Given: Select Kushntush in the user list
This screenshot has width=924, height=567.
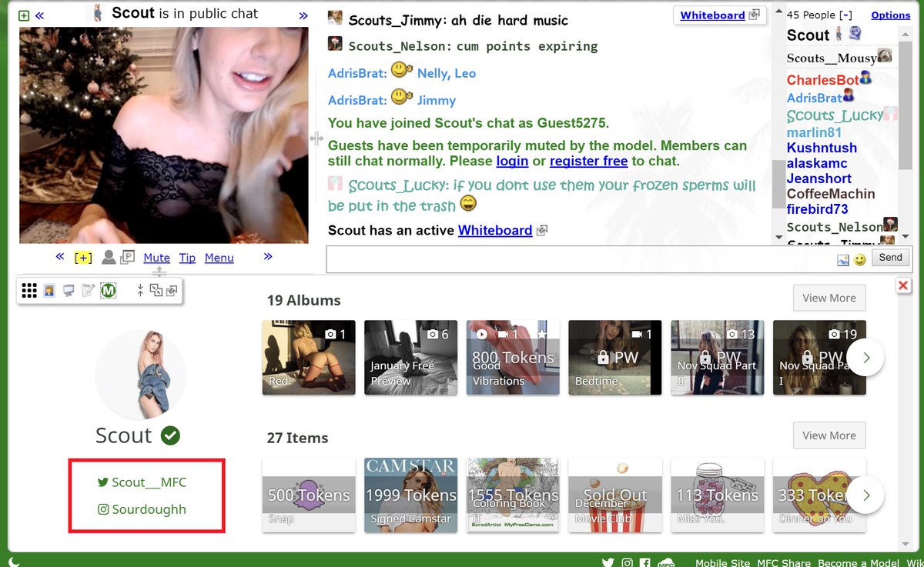Looking at the screenshot, I should click(x=822, y=148).
